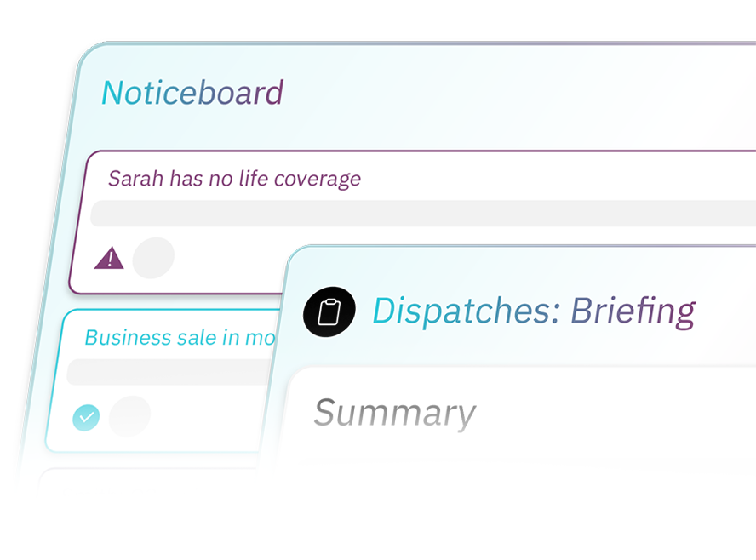
Task: Click the word 'Briefing' in the panel title
Action: [633, 311]
